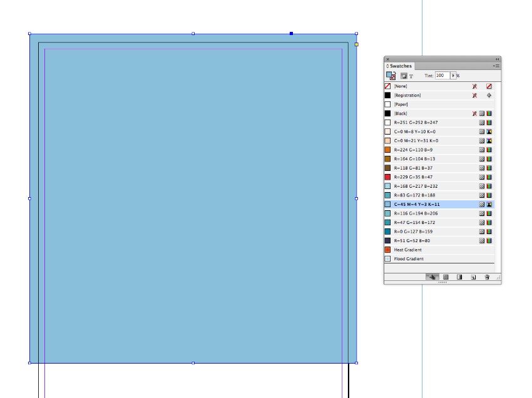Click CMYK mode icon on C=0 M=8 Y=10 K=0 row
Viewport: 532px width, 398px height.
pyautogui.click(x=489, y=131)
